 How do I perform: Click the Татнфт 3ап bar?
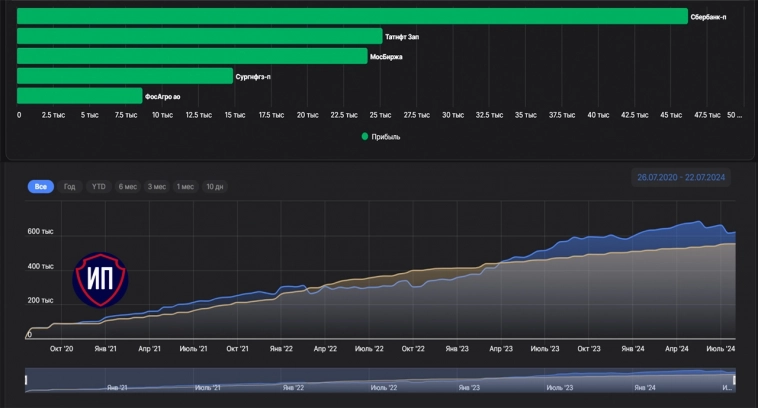tap(200, 36)
